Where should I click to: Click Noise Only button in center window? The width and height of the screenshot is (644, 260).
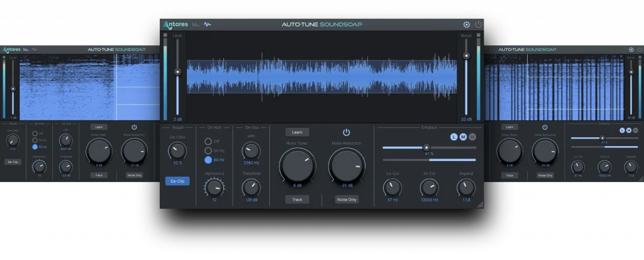point(347,200)
